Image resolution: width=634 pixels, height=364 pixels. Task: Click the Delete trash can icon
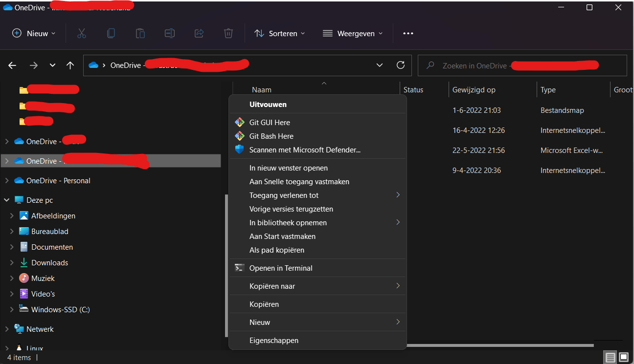click(x=228, y=33)
